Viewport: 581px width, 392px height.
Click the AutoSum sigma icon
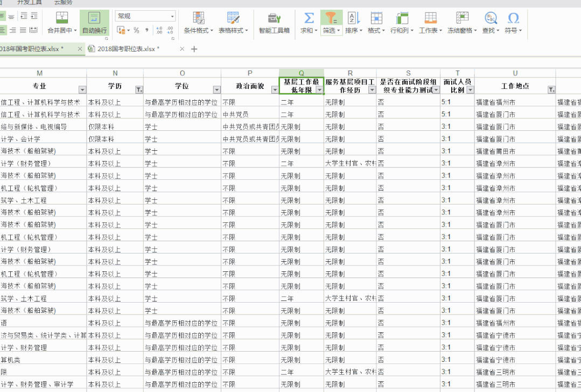pyautogui.click(x=309, y=18)
